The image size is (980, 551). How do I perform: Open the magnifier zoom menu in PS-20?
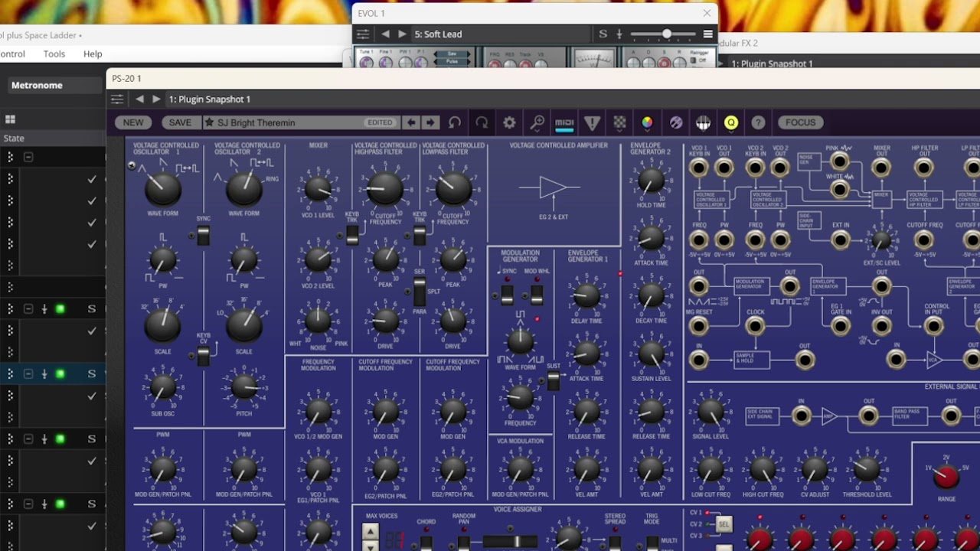537,122
